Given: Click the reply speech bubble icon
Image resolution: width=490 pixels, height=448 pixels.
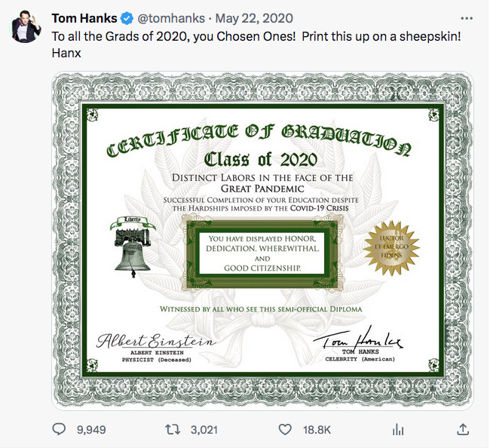Looking at the screenshot, I should click(x=60, y=429).
